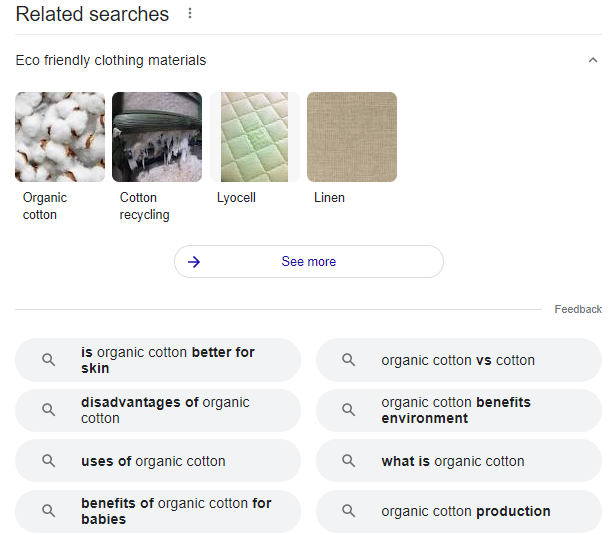The image size is (616, 535).
Task: Click magnifier icon beside 'what is organic cotton'
Action: coord(348,460)
